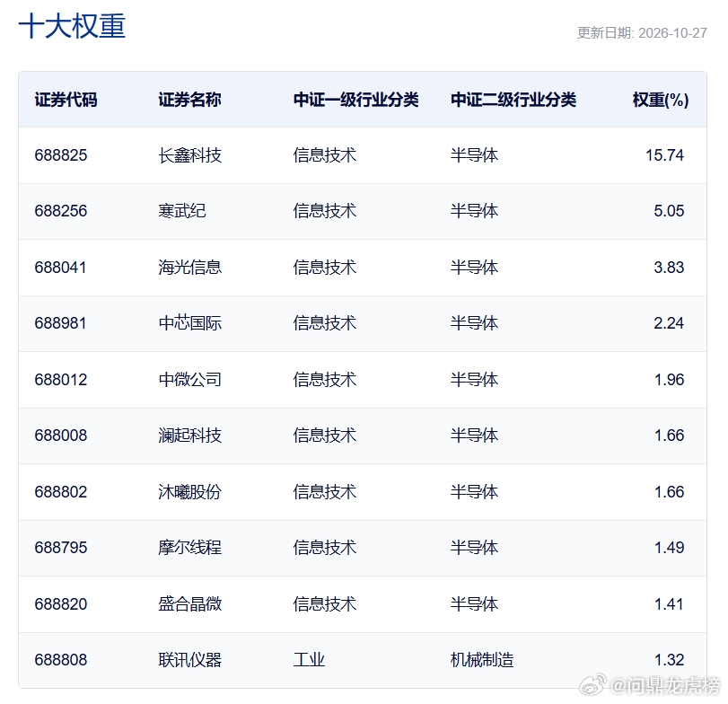Select the name 寒武纪
This screenshot has height=704, width=728.
[182, 211]
